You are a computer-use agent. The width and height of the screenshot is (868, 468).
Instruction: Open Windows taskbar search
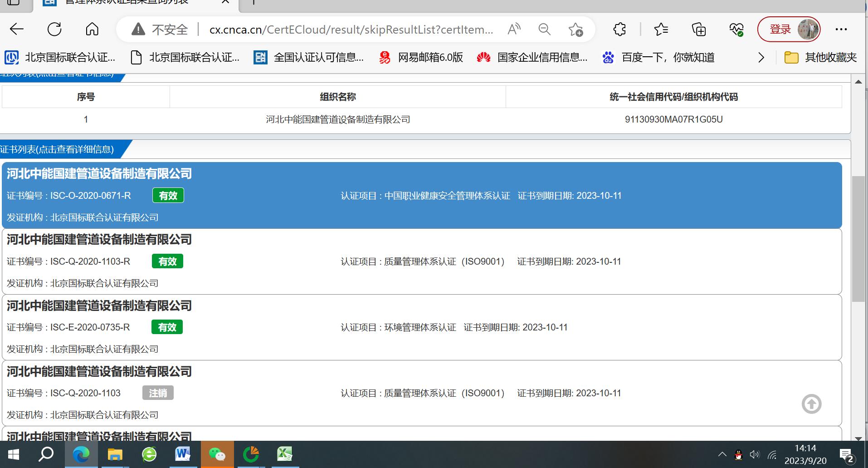(46, 454)
